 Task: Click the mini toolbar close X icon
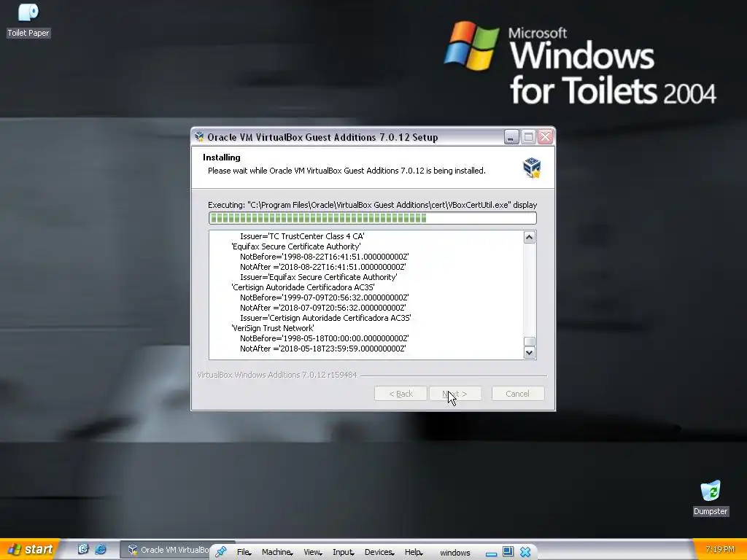click(x=525, y=552)
